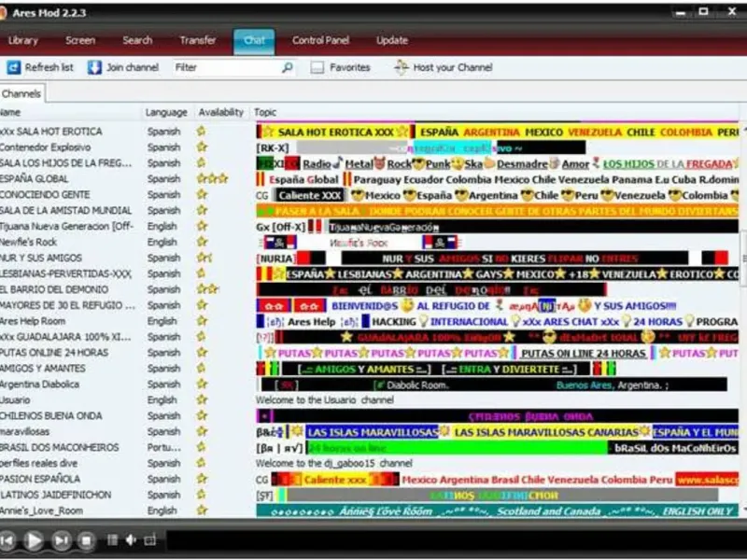
Task: Select the LATINOS JAIDEFINICHON channel
Action: pos(55,495)
